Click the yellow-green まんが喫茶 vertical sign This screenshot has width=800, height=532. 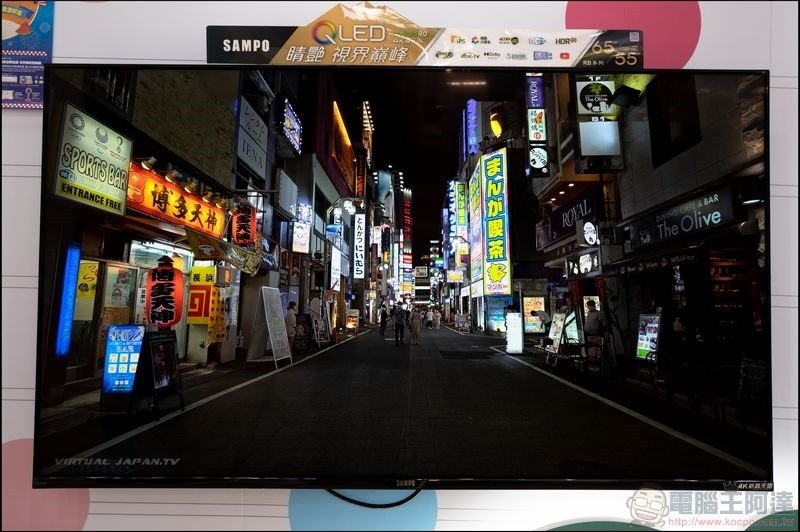495,221
